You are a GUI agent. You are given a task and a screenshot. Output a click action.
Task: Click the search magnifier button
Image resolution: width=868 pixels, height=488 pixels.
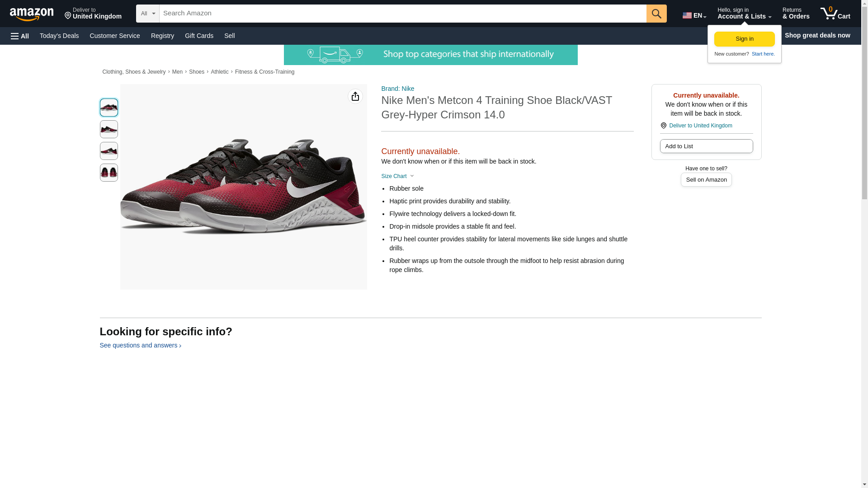pos(656,14)
